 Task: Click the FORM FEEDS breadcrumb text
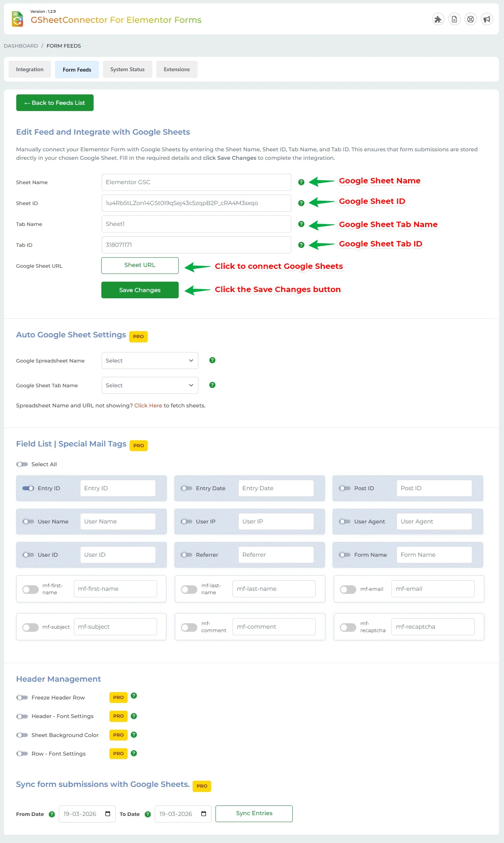64,46
